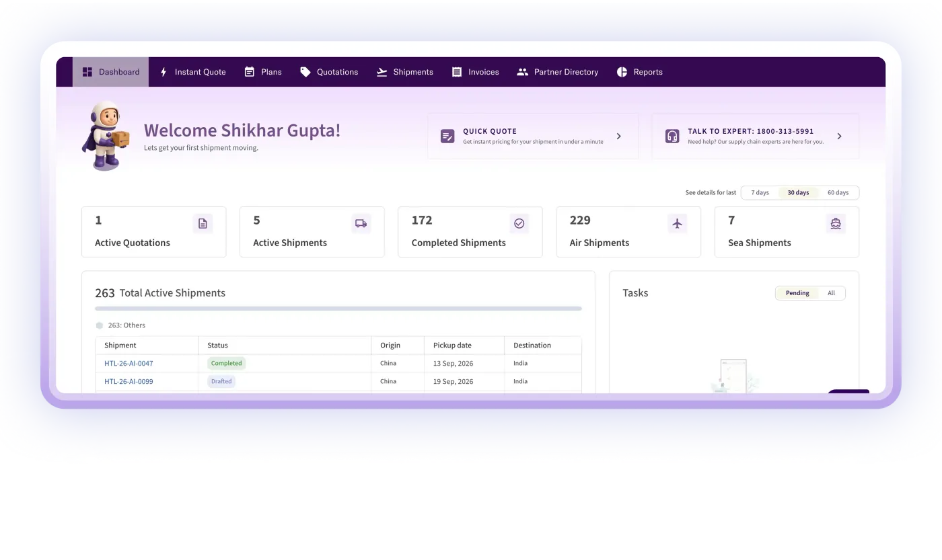Click the Active Shipments truck icon
The image size is (942, 560).
[x=361, y=224]
